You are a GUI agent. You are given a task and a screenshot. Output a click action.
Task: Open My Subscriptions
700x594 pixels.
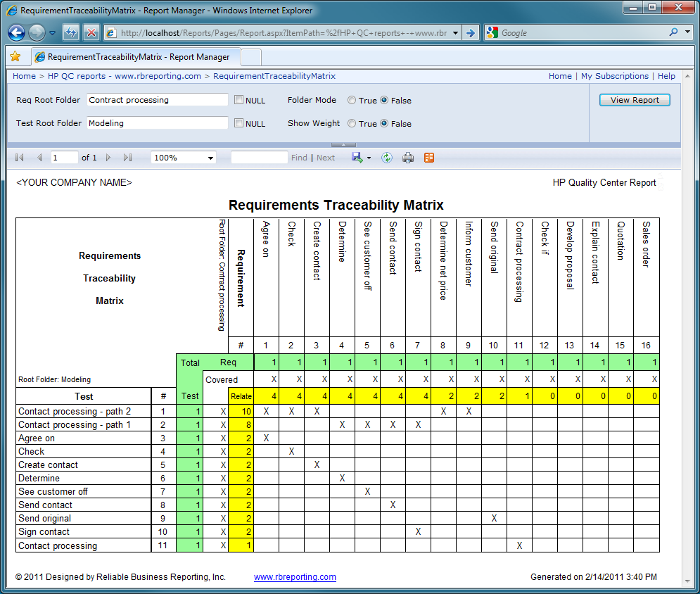click(x=613, y=76)
